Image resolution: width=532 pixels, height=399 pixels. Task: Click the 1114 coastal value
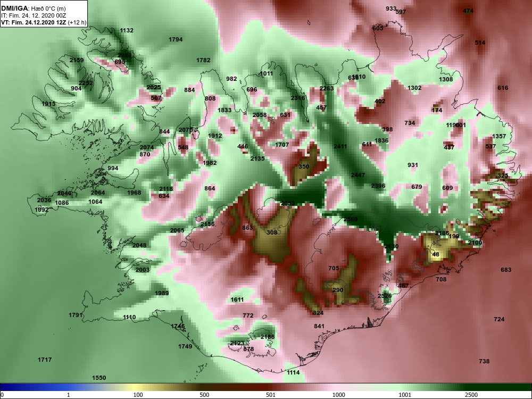click(293, 372)
